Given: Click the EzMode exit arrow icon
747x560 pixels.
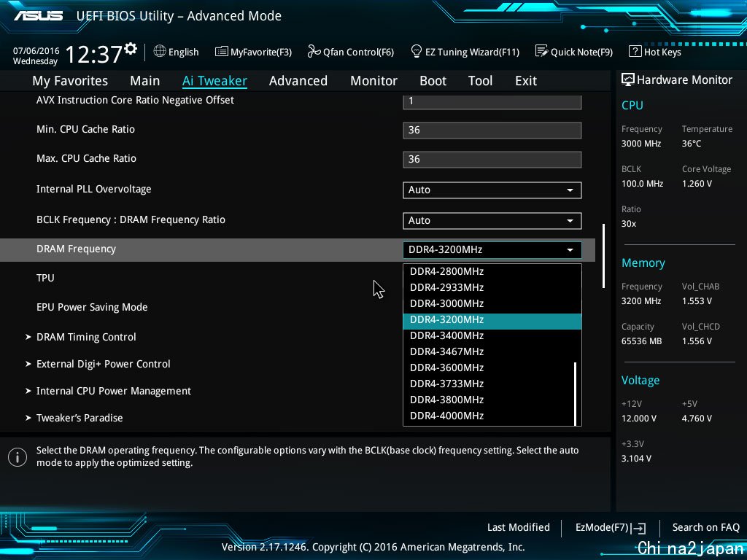Looking at the screenshot, I should (x=639, y=528).
